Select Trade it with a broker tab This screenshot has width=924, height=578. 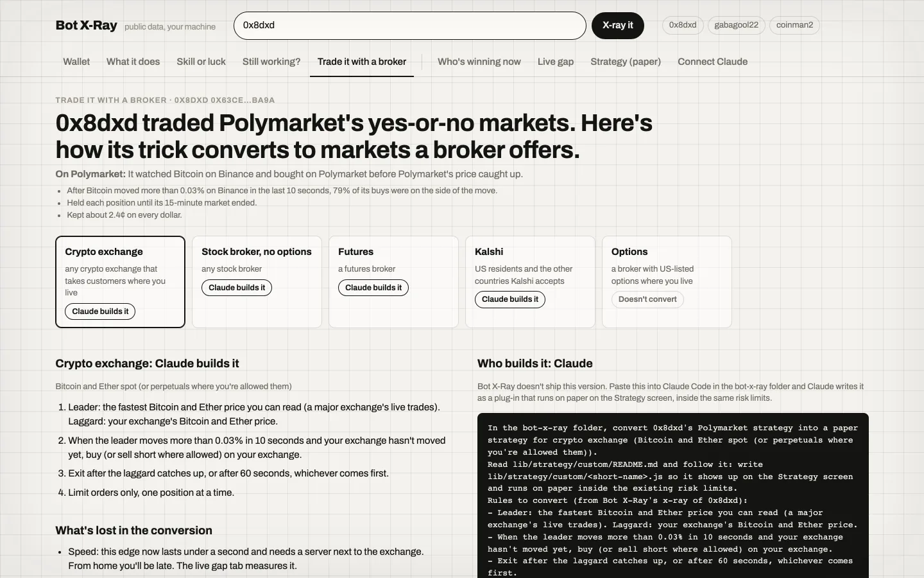(x=362, y=62)
